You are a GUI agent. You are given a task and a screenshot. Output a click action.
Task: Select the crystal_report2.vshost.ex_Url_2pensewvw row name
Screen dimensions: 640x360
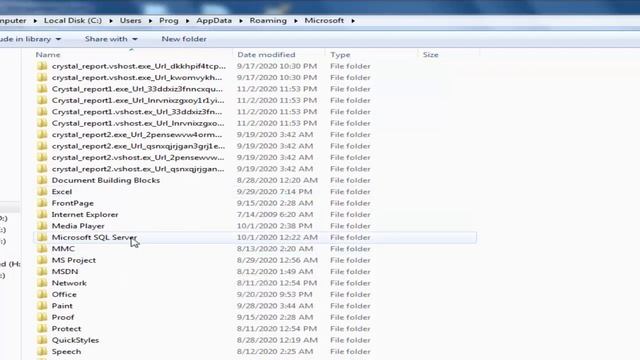pyautogui.click(x=138, y=158)
